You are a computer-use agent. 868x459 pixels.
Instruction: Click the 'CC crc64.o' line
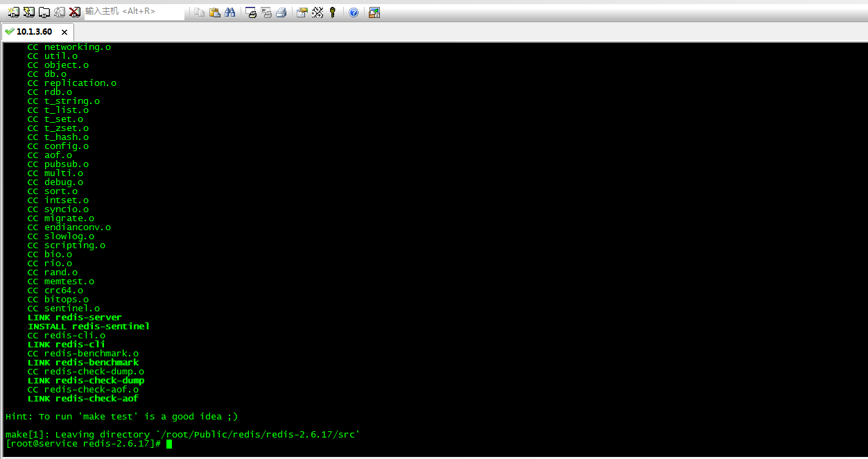click(x=55, y=291)
